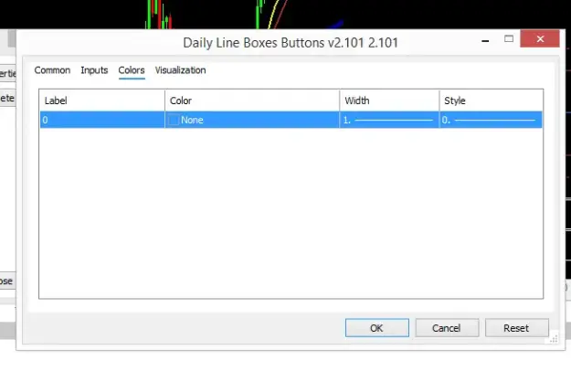Image resolution: width=571 pixels, height=392 pixels.
Task: Close the dialog with the red X
Action: tap(540, 39)
